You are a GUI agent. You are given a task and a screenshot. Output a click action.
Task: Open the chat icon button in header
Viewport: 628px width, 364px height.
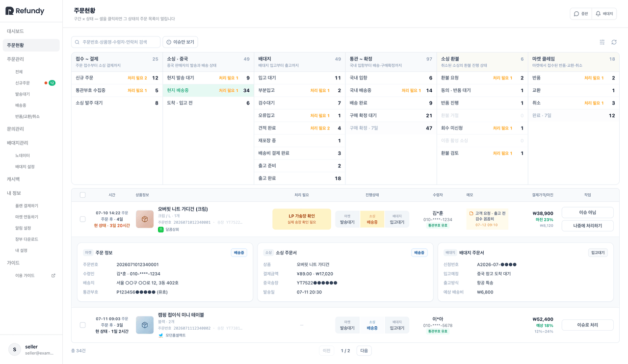tap(581, 14)
